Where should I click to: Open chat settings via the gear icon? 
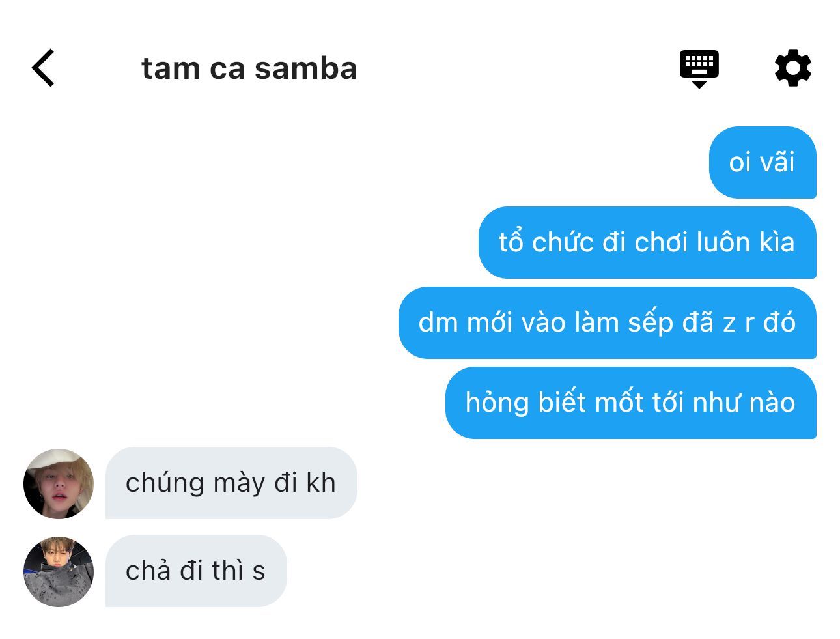792,68
